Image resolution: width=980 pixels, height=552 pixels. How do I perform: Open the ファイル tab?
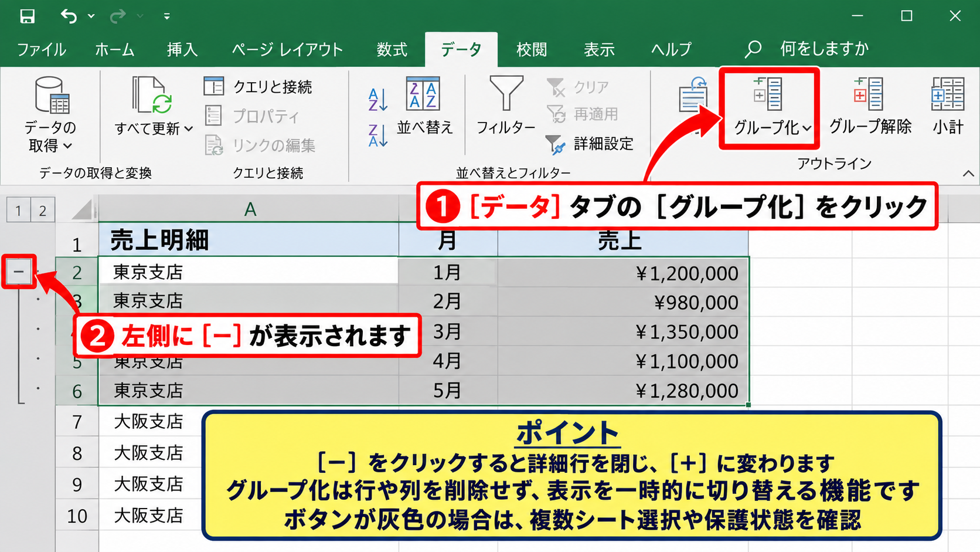tap(41, 49)
